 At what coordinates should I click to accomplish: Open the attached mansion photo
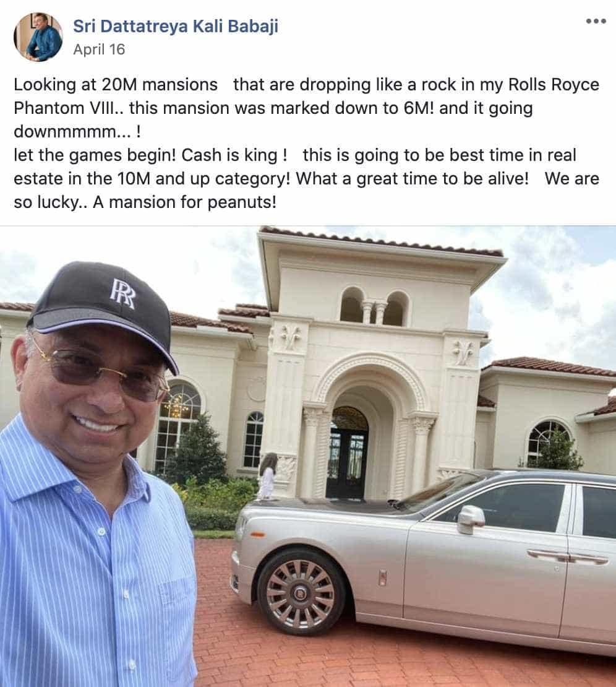(x=308, y=456)
